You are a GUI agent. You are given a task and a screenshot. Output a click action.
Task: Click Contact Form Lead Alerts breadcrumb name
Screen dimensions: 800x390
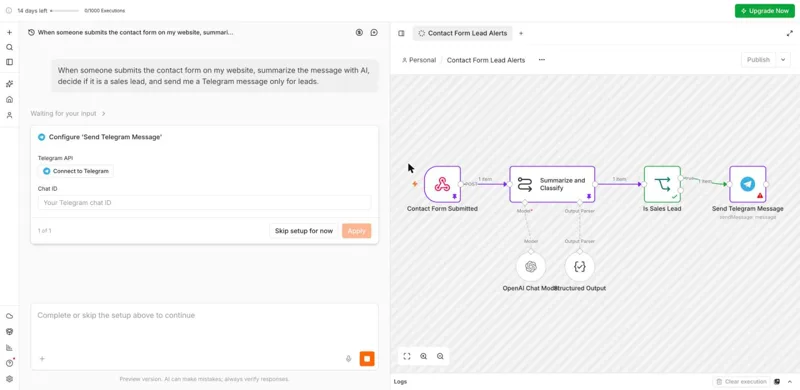point(486,60)
